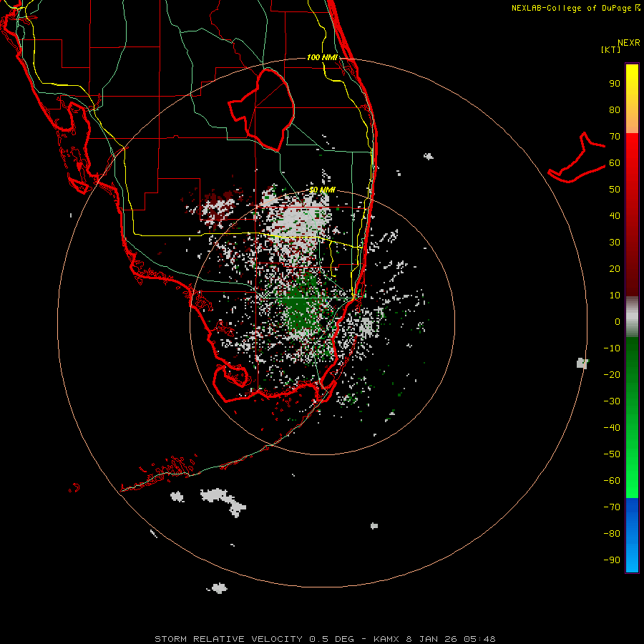Select the negative 30 scale label
The height and width of the screenshot is (644, 644).
(612, 401)
